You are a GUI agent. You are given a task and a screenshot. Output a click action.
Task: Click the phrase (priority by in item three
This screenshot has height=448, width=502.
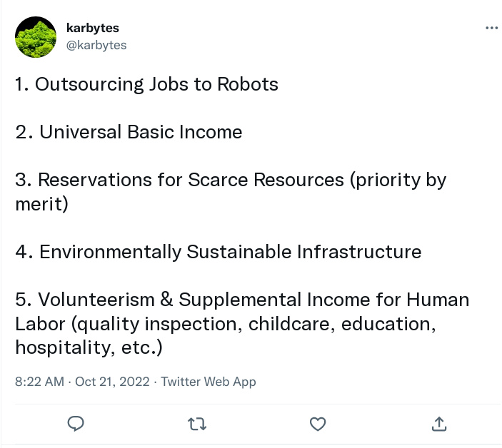[398, 180]
